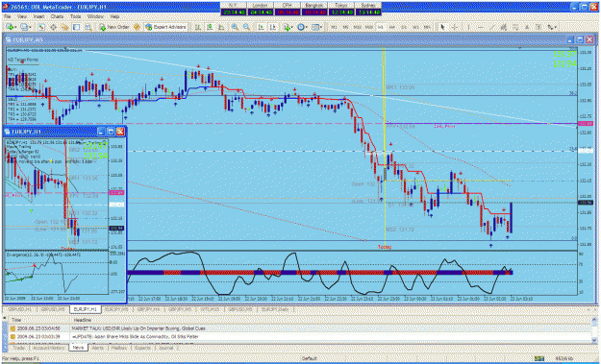Click the New Order button

(x=114, y=27)
